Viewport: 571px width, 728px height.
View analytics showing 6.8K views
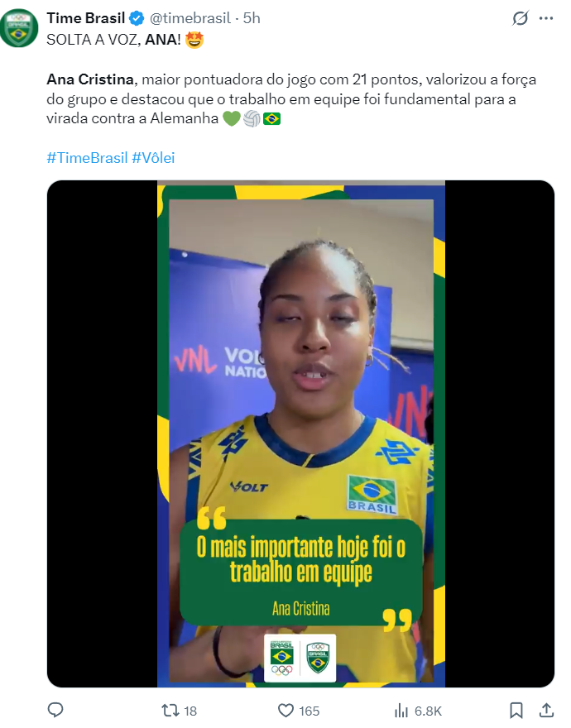[x=418, y=711]
